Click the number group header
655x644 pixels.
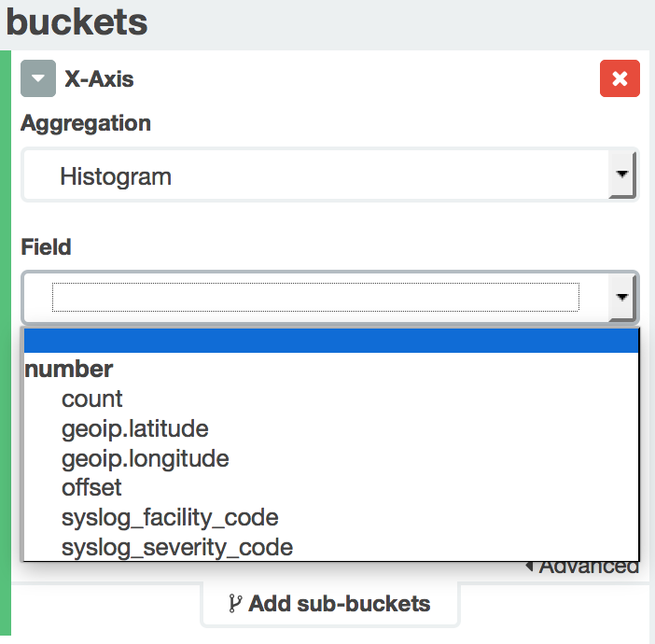coord(69,370)
